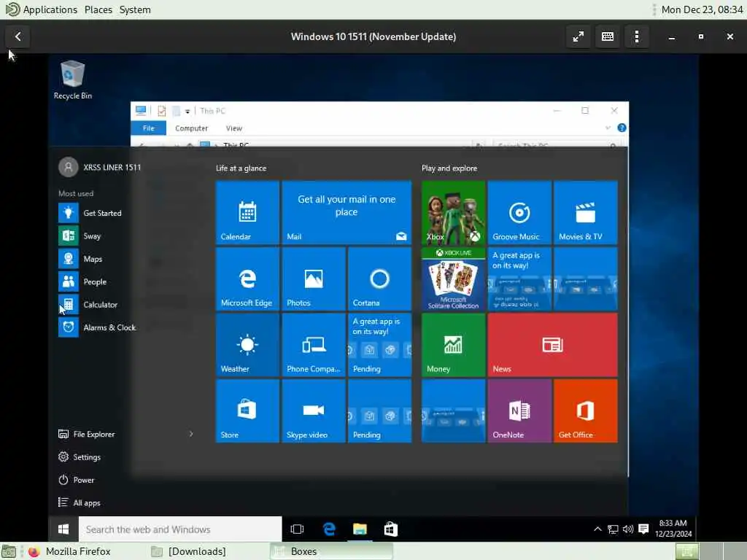Click Settings in the Start menu
This screenshot has width=747, height=560.
(x=80, y=456)
